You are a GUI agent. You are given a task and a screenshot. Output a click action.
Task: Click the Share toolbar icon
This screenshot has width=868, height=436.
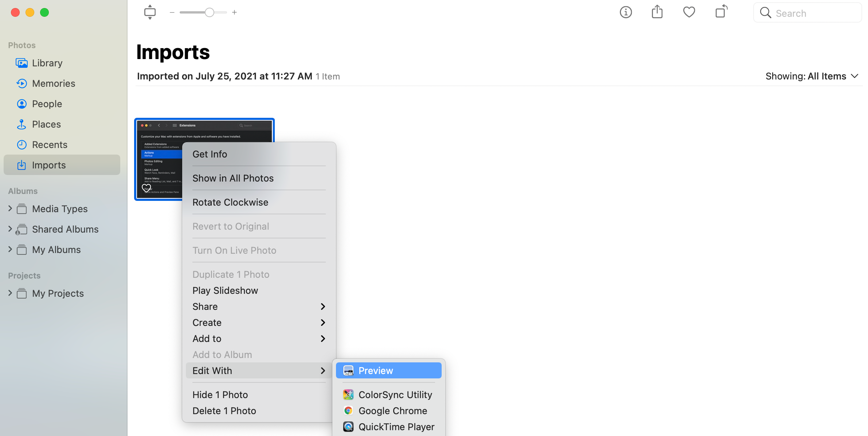[x=657, y=12]
